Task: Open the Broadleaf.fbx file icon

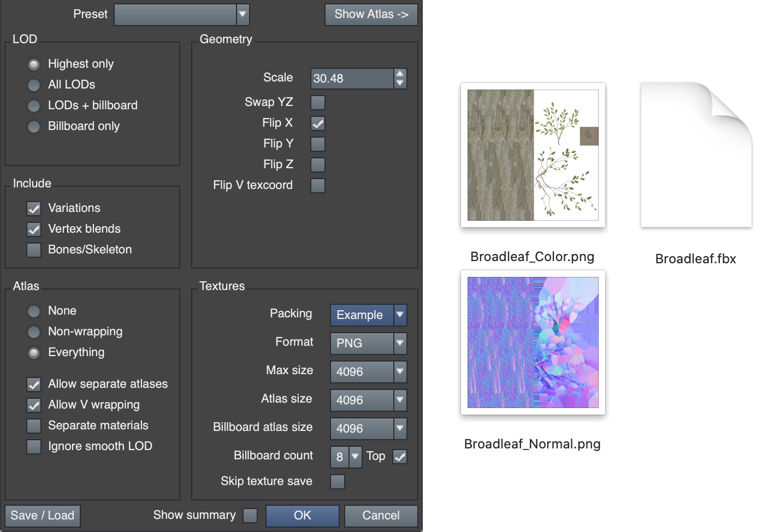Action: point(696,155)
